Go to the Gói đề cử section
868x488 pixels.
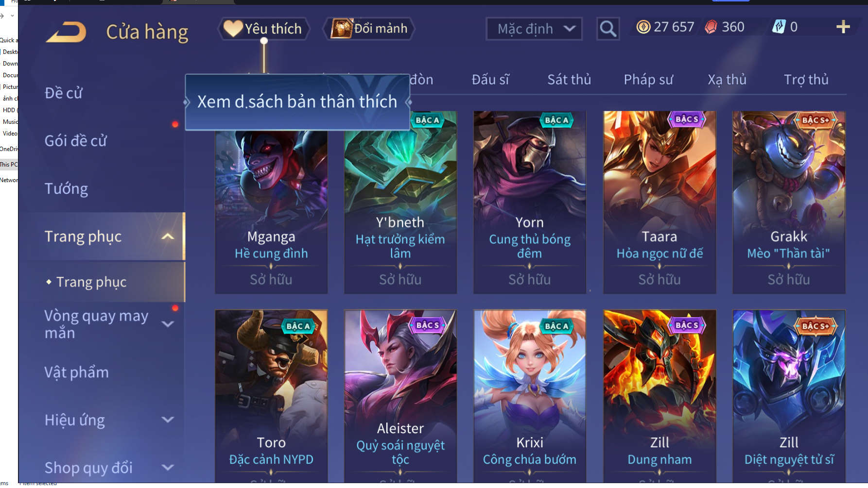76,141
